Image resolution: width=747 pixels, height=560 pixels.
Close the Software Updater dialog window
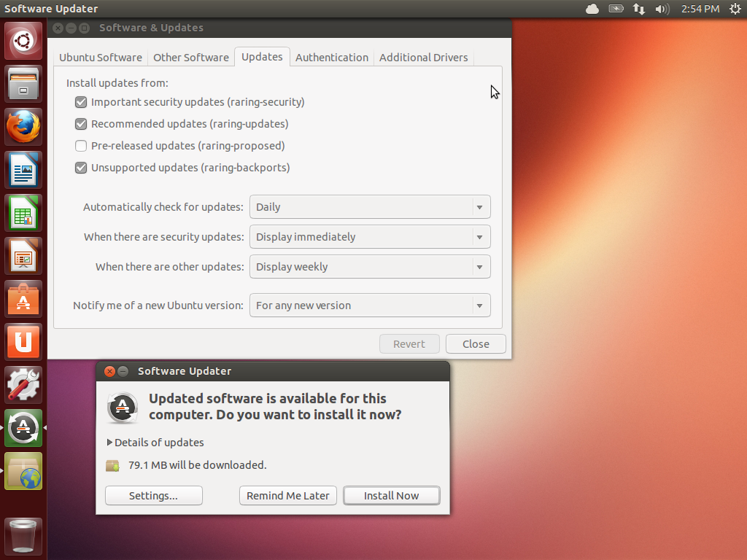(x=109, y=371)
